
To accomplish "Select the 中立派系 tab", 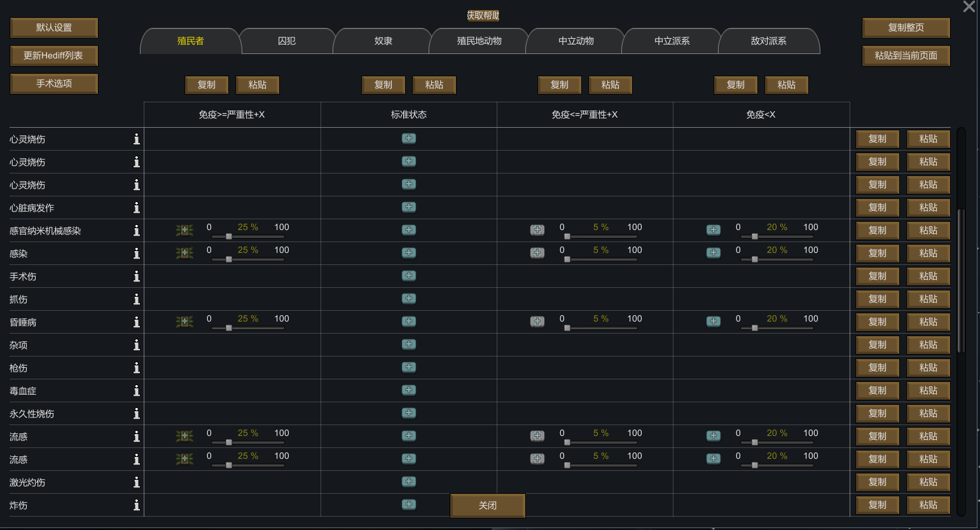I will coord(672,41).
